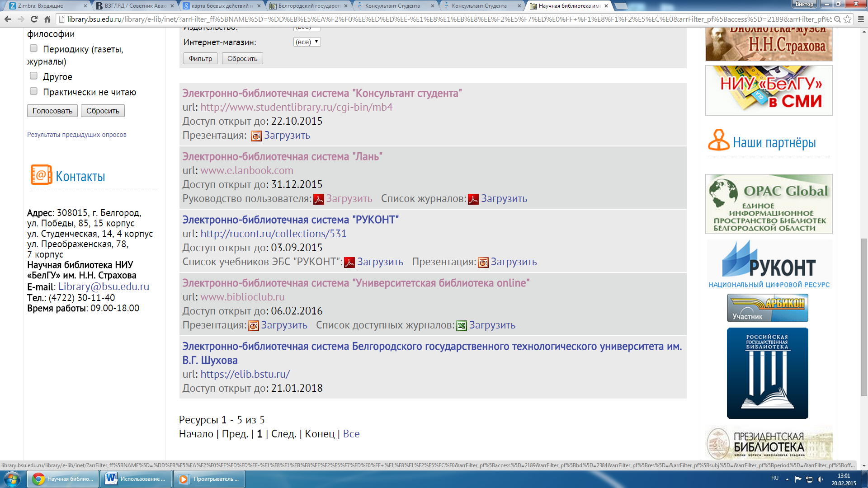Open the www.biblioclub.ru link

click(243, 297)
